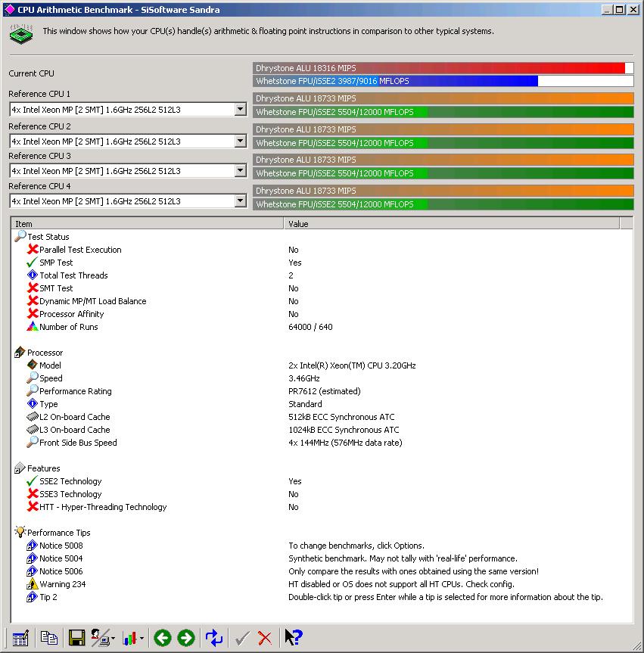The width and height of the screenshot is (644, 653).
Task: Click the blue diamond icon for Total Test Threads
Action: coord(32,275)
